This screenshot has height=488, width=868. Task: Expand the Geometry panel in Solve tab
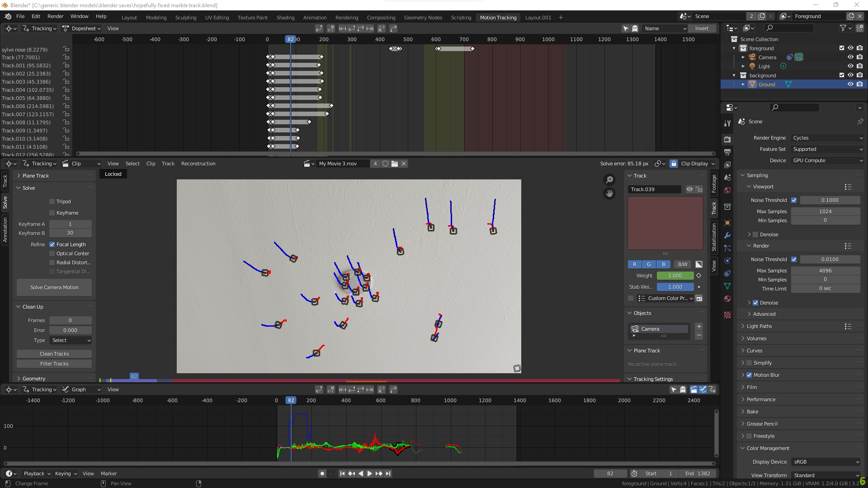(x=34, y=379)
